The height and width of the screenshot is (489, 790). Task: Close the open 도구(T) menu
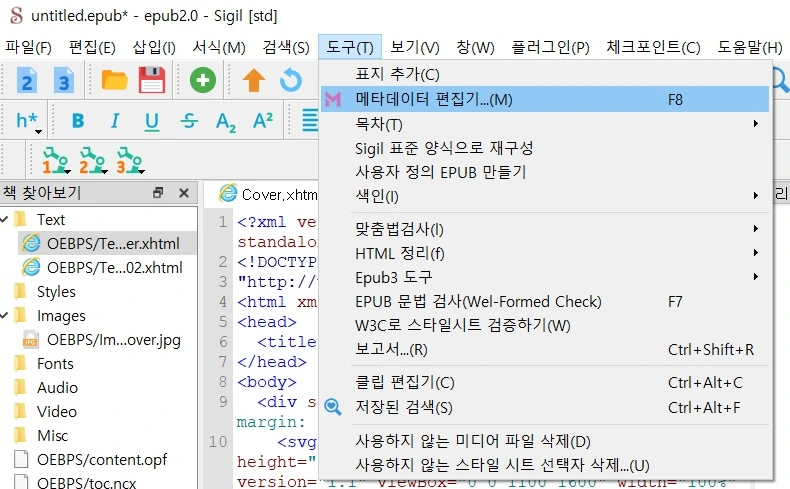coord(350,47)
